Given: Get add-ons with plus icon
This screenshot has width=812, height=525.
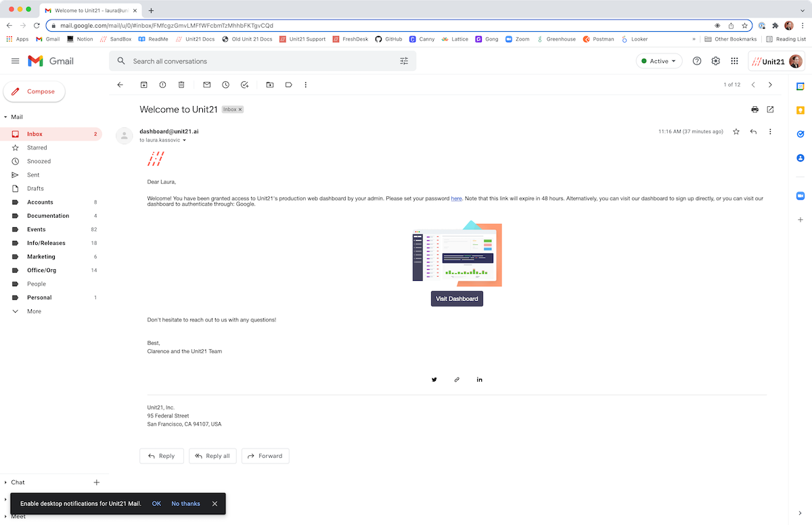Looking at the screenshot, I should 800,220.
